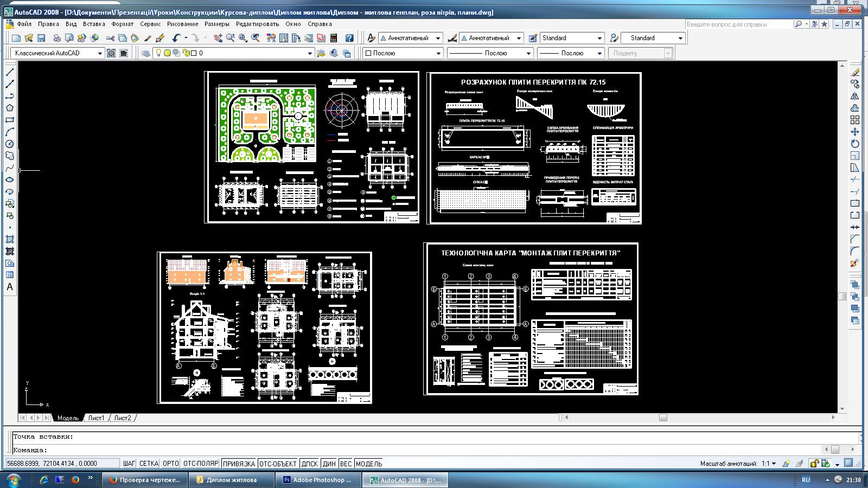The height and width of the screenshot is (488, 868).
Task: Select the Line drawing tool
Action: point(10,73)
